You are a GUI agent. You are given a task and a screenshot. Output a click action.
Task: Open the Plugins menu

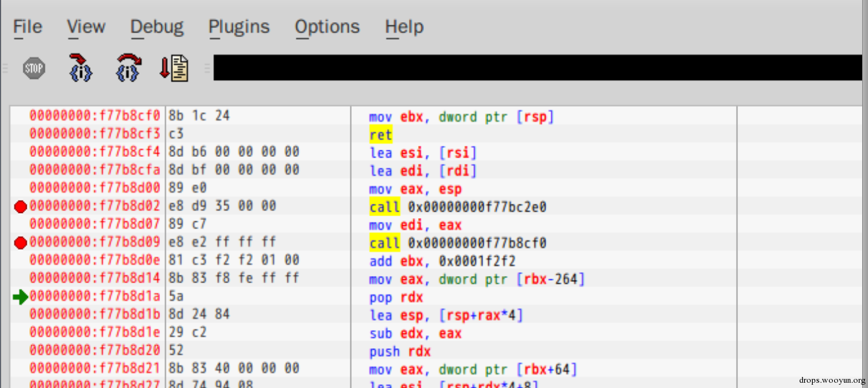pyautogui.click(x=239, y=27)
